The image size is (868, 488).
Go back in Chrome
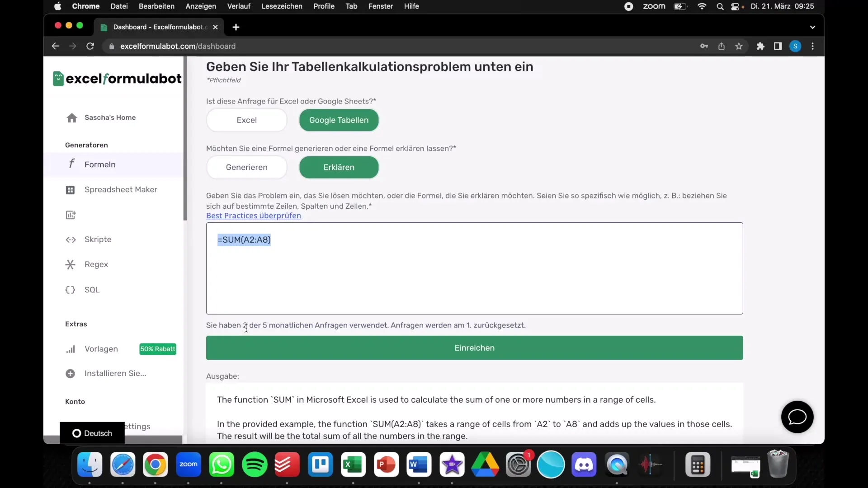tap(55, 46)
